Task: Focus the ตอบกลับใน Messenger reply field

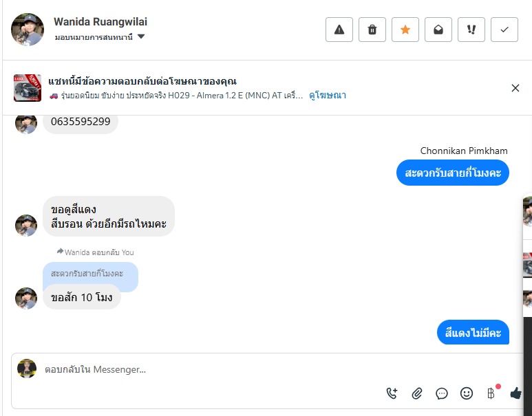Action: click(206, 369)
